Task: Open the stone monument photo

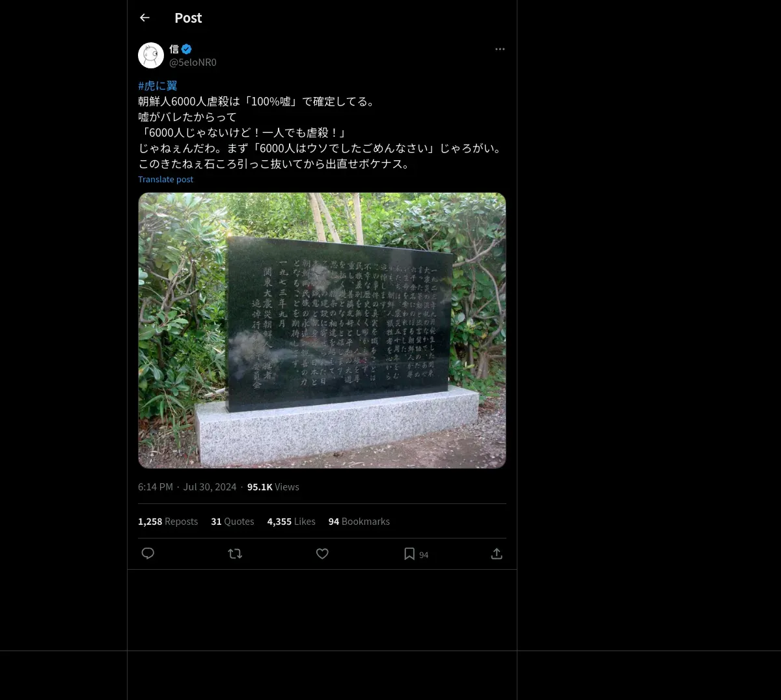Action: tap(322, 330)
